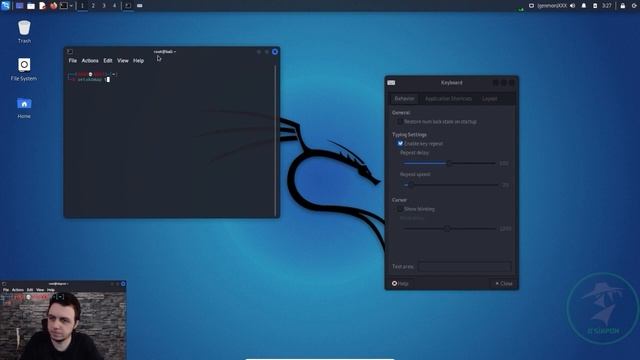This screenshot has height=360, width=640.
Task: Click the display tray icon before genmon
Action: [531, 6]
